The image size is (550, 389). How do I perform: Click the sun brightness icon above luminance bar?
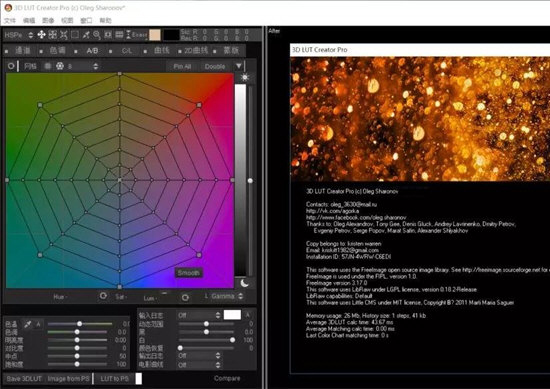tap(245, 78)
